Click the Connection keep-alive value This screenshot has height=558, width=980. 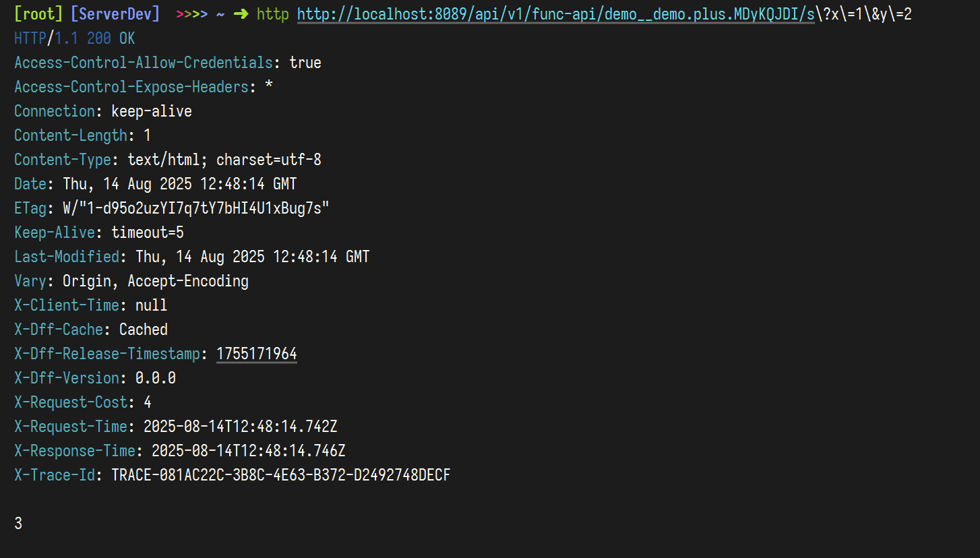(152, 111)
